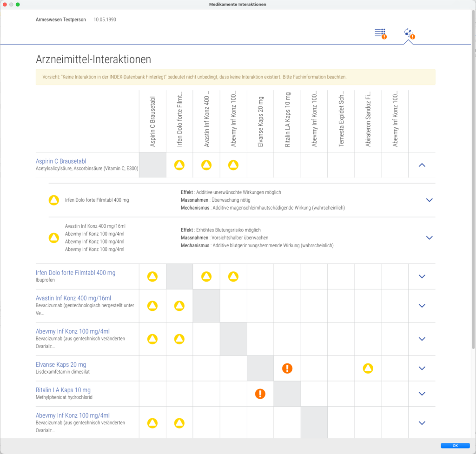Click warning in first Abevmy row, Irfen column
Viewport: 476px width, 454px height.
(179, 339)
